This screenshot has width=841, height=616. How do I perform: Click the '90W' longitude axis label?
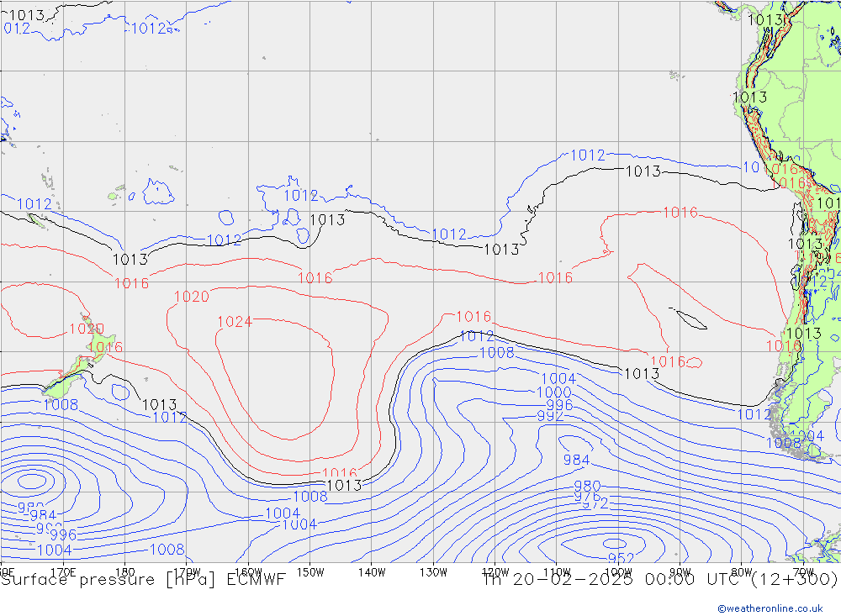coord(680,572)
